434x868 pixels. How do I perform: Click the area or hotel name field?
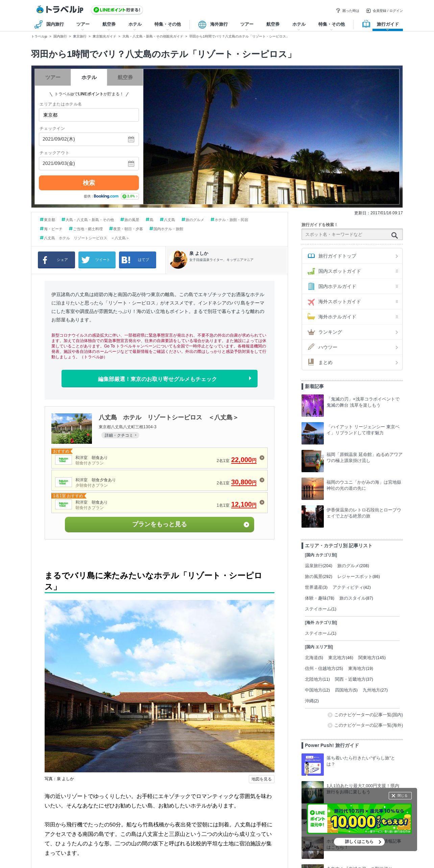89,115
